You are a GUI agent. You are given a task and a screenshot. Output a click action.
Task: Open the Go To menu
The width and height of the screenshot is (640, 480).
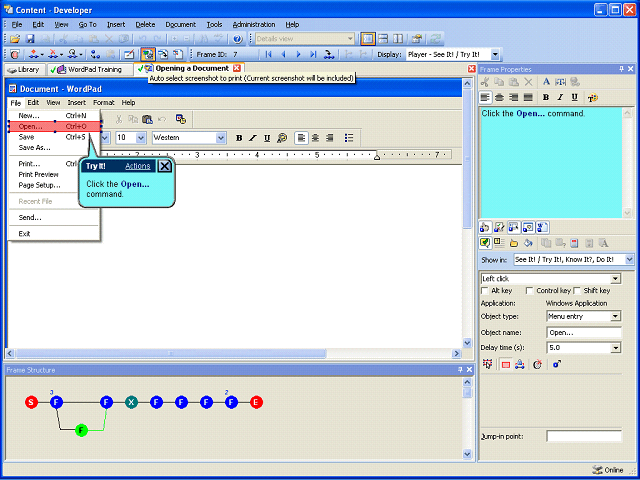click(x=87, y=24)
